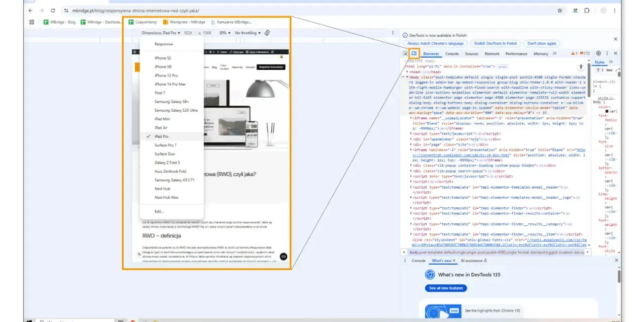Click the rotate device icon in device toolbar
Viewport: 644px width, 322px height.
(x=267, y=33)
